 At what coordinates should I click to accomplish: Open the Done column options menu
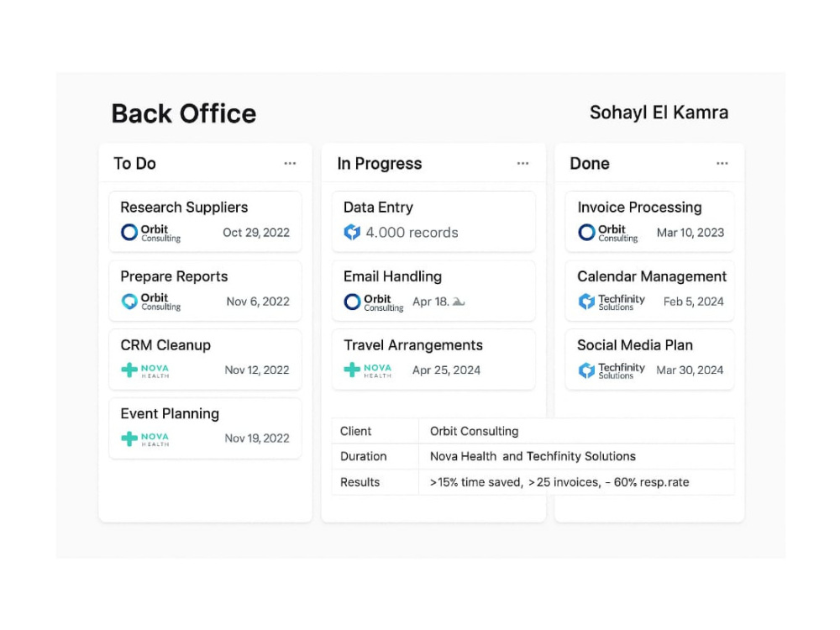(x=722, y=164)
